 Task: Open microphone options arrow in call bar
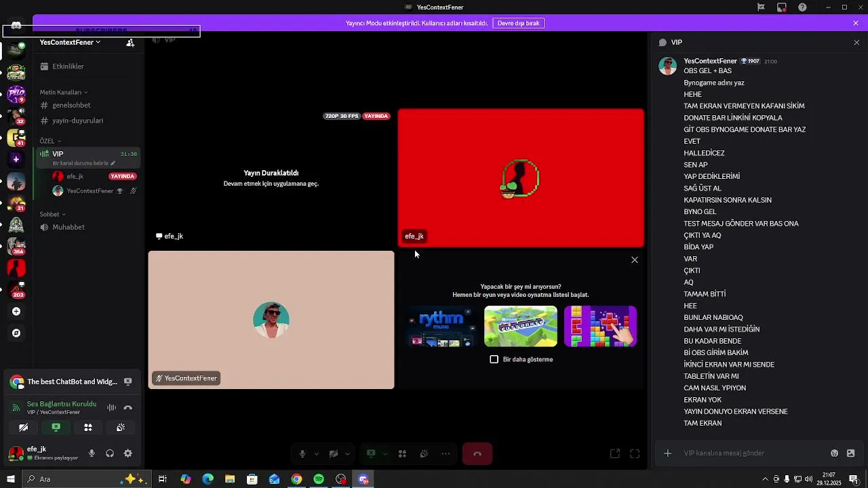[317, 453]
